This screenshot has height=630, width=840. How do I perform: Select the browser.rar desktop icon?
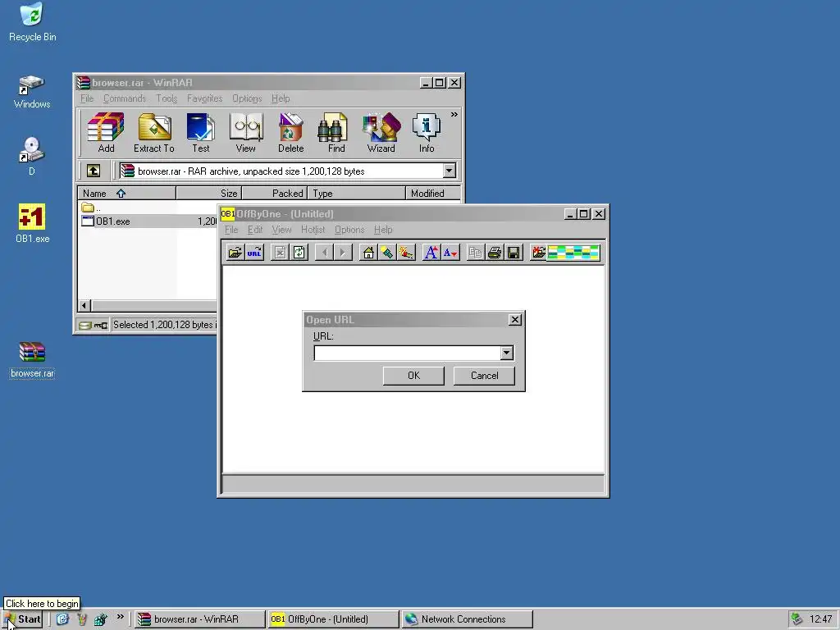click(32, 360)
